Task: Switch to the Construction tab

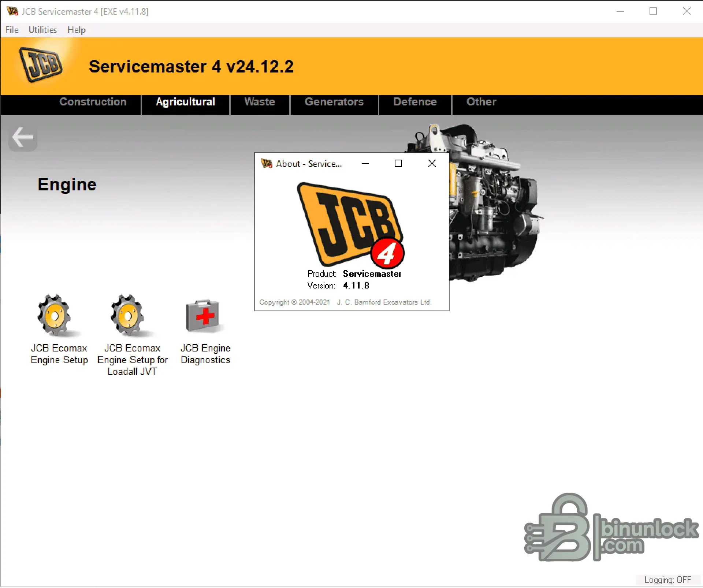Action: click(93, 102)
